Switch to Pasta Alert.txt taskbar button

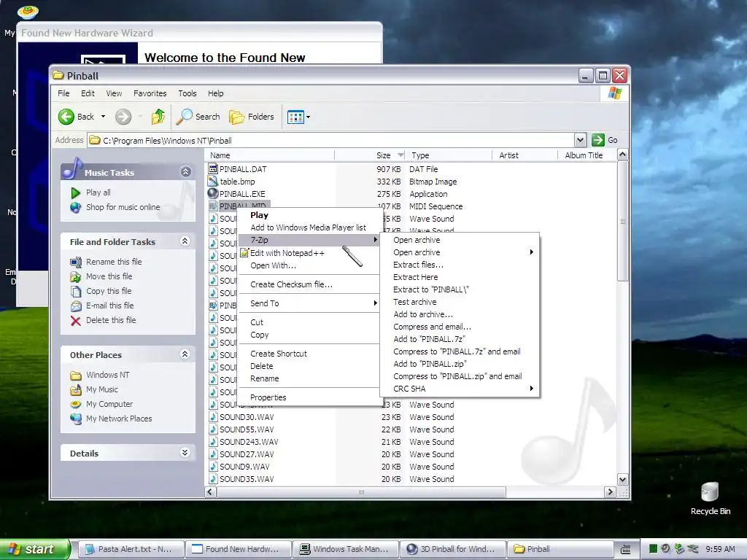130,549
